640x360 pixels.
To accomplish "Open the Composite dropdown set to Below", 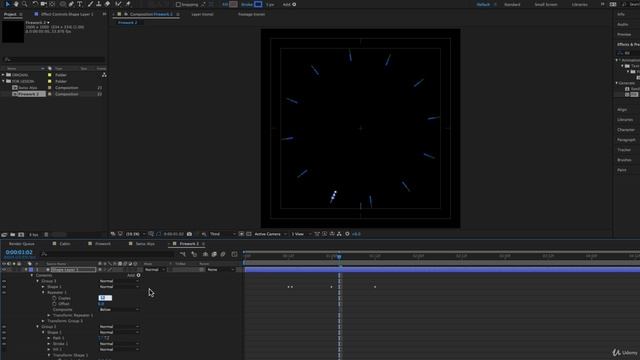I will pyautogui.click(x=119, y=310).
